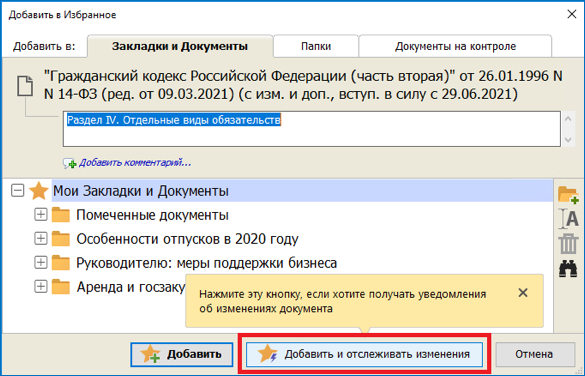Close the Добавить в Избранное dialog
This screenshot has width=585, height=376.
[x=572, y=15]
